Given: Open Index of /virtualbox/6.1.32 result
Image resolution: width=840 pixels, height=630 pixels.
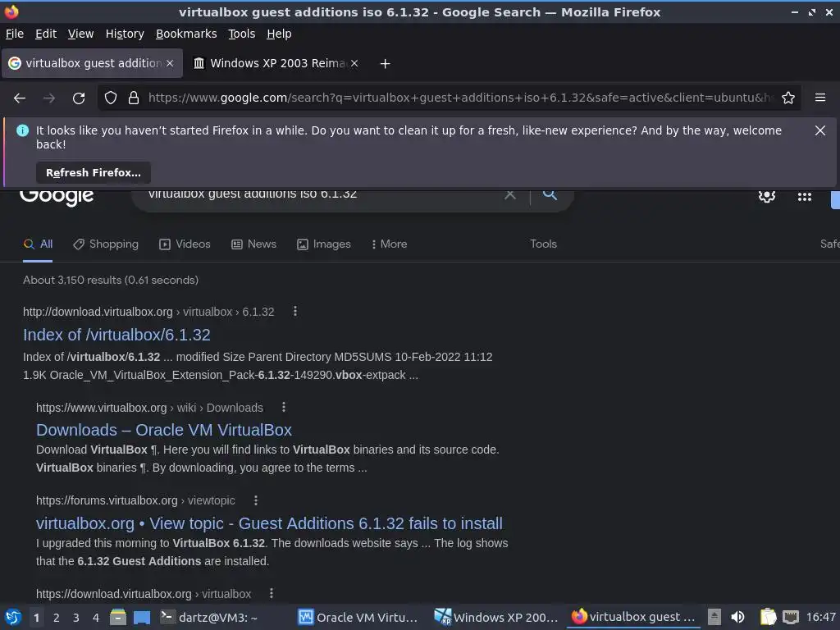Looking at the screenshot, I should (116, 336).
